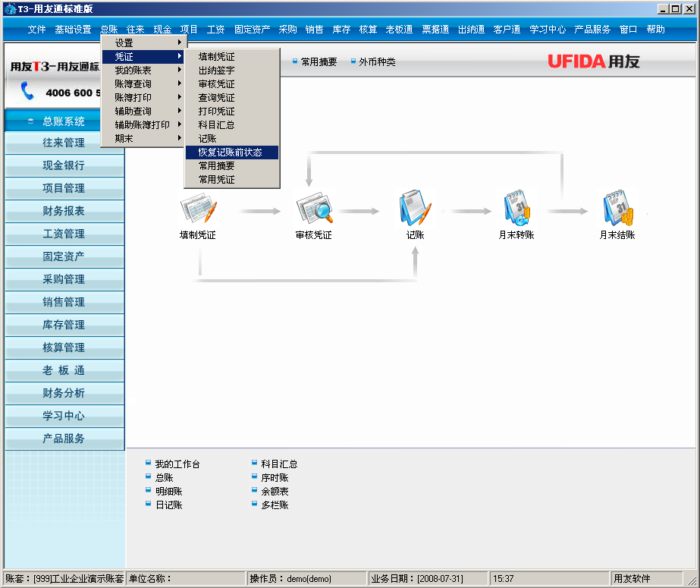Choose 审核凭证 from the submenu

(x=232, y=84)
